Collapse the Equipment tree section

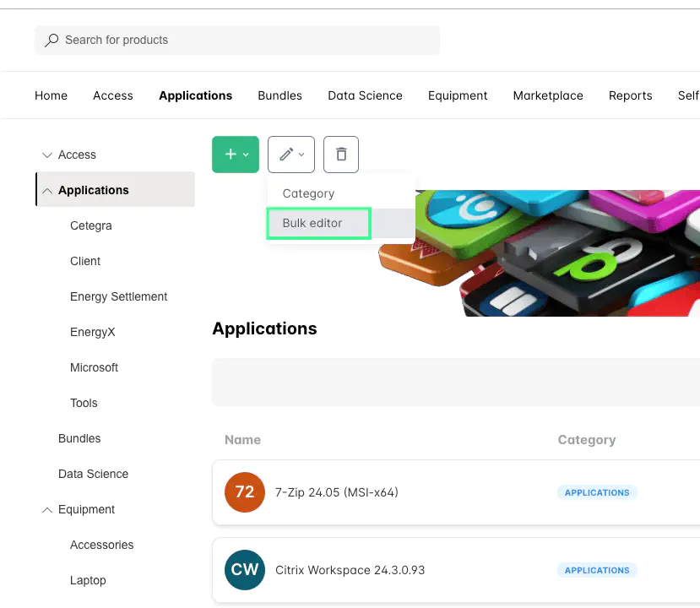(x=47, y=509)
